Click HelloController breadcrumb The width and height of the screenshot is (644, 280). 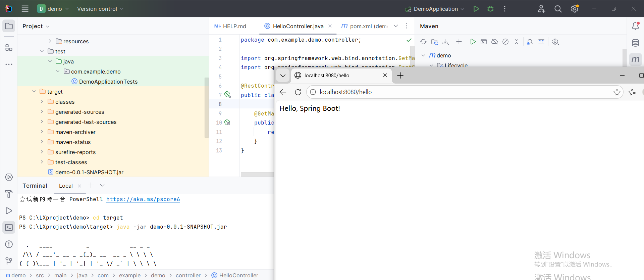[x=235, y=275]
